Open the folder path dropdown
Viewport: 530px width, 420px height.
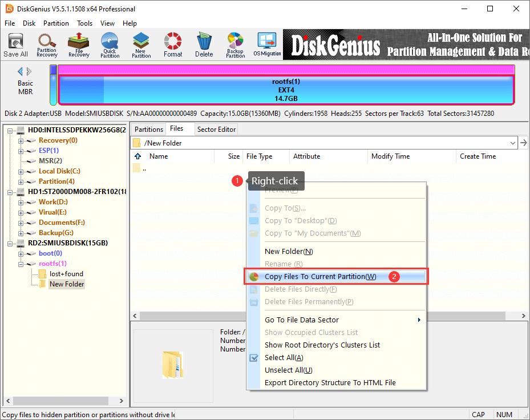[x=513, y=143]
